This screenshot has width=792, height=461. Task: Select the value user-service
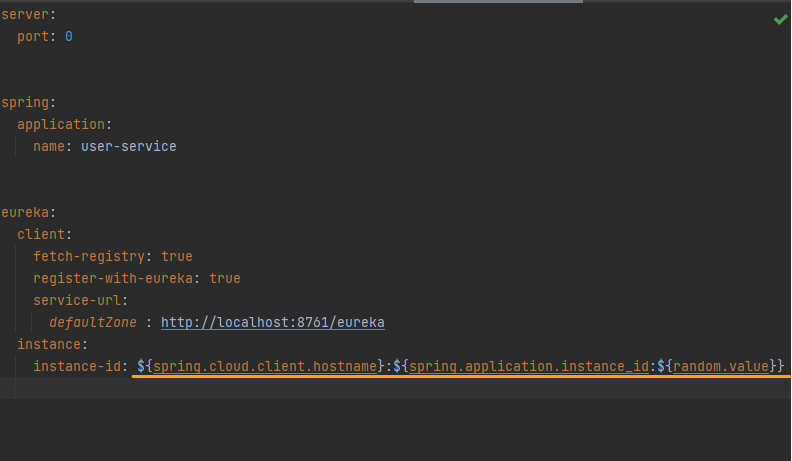pyautogui.click(x=129, y=146)
